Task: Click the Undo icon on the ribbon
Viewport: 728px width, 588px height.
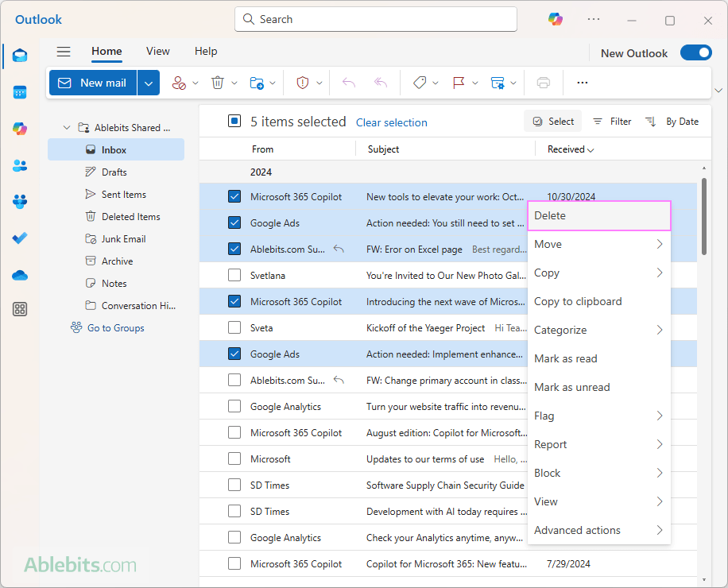Action: [x=349, y=83]
